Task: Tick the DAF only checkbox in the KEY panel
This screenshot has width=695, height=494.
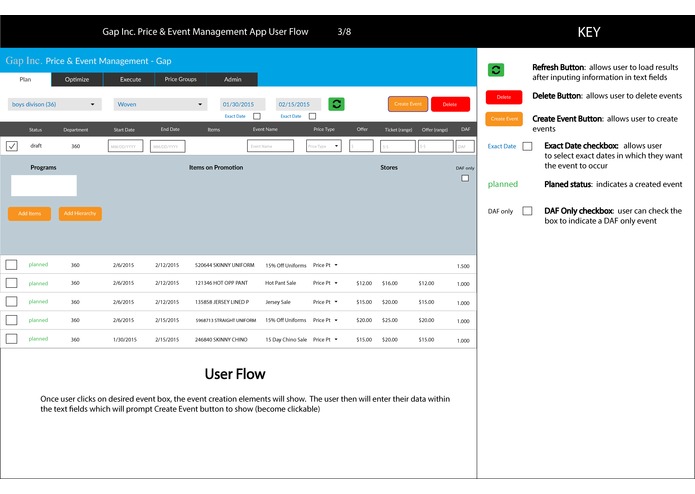Action: coord(527,211)
